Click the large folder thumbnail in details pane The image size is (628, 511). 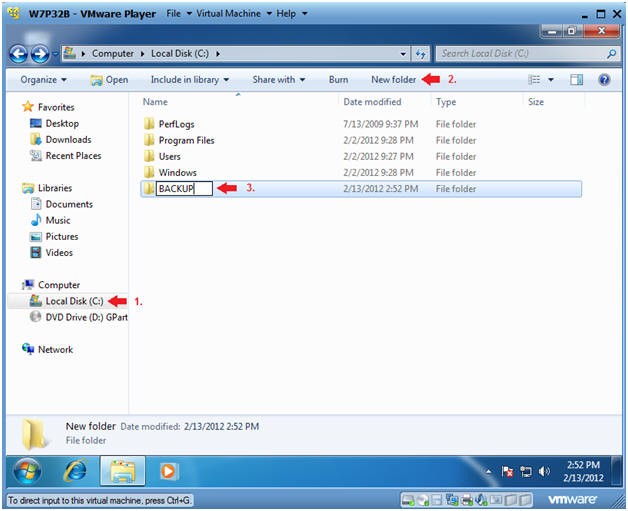tap(34, 435)
